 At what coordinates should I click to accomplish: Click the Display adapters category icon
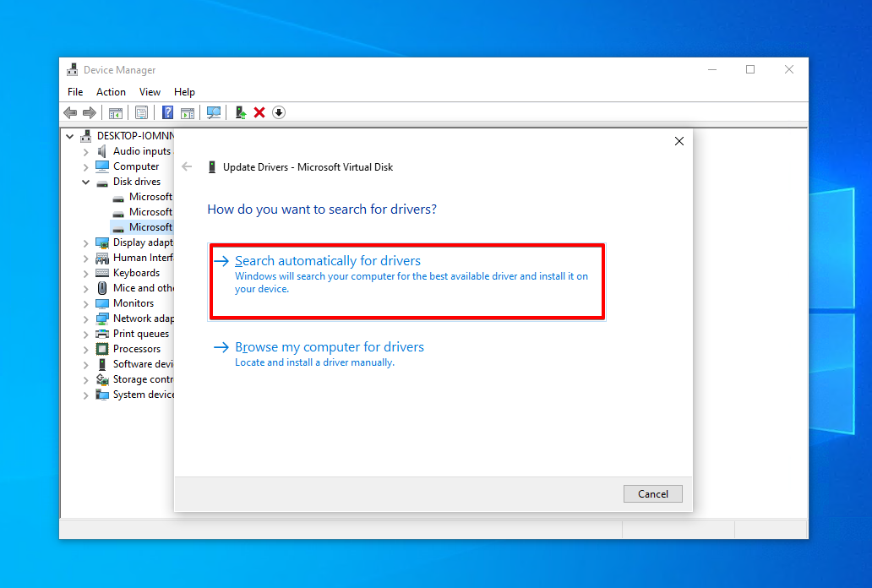pos(101,242)
